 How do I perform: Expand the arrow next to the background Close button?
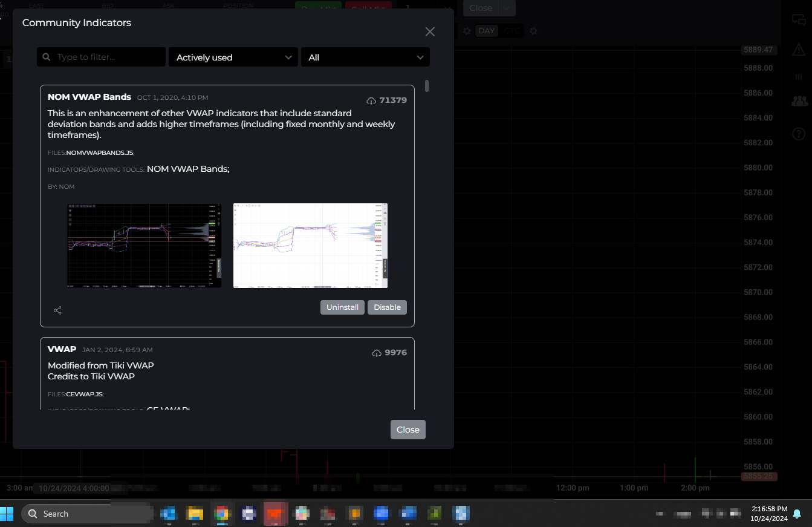click(507, 8)
